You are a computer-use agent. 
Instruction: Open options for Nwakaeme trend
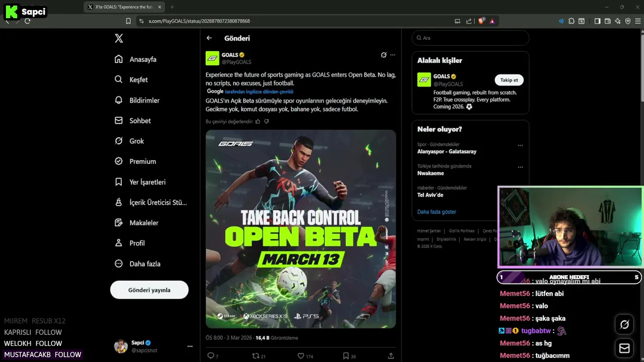520,167
